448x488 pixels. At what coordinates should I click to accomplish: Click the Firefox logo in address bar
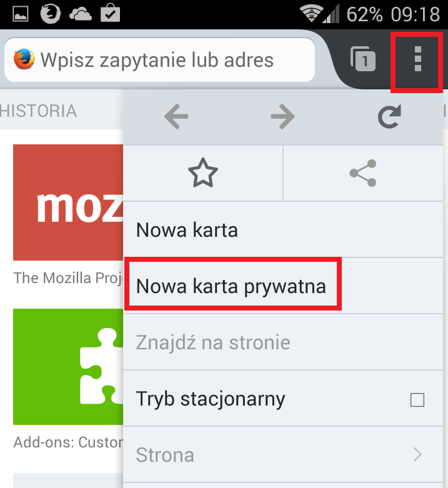[x=24, y=59]
